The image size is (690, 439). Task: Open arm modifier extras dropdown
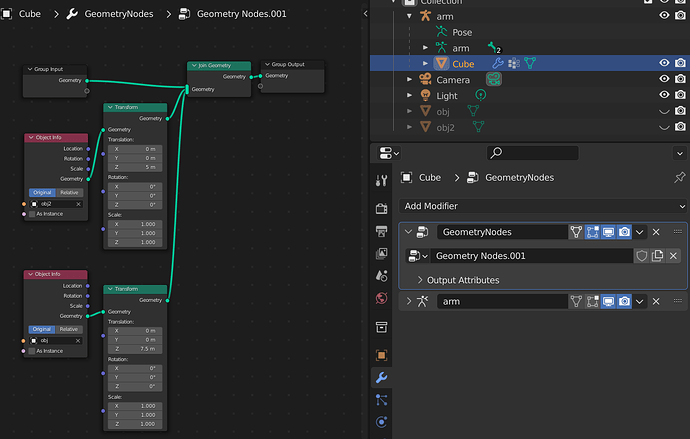click(x=639, y=301)
